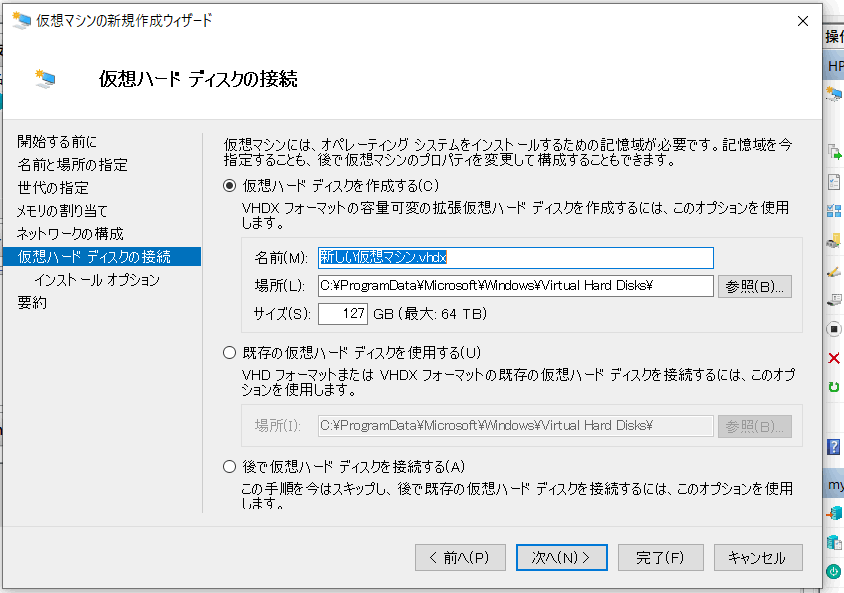Click the red X remove icon in Actions pane
The width and height of the screenshot is (844, 593).
834,358
